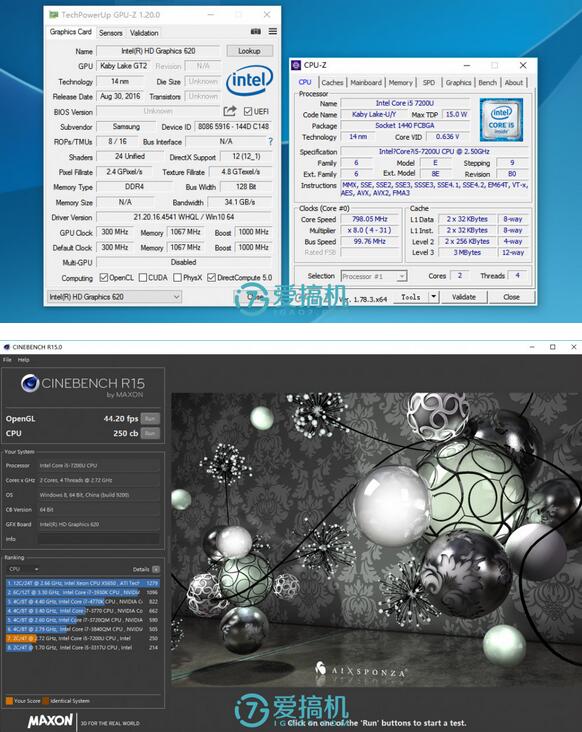582x732 pixels.
Task: Switch to the Graphics tab in CPU-Z
Action: [x=458, y=82]
